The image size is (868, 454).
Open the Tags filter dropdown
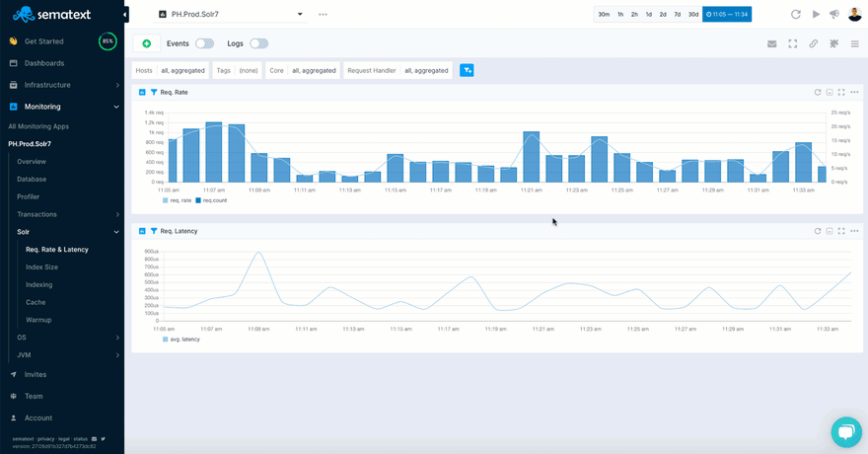[x=238, y=70]
